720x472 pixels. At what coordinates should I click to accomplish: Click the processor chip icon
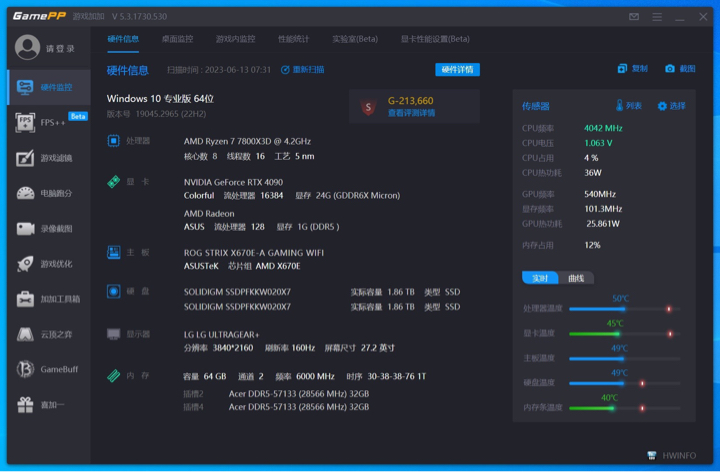[113, 140]
